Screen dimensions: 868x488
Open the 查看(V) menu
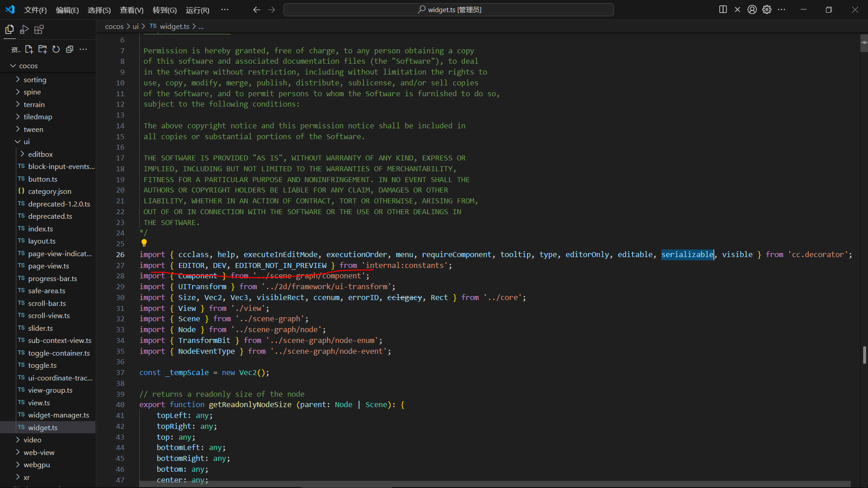coord(132,10)
